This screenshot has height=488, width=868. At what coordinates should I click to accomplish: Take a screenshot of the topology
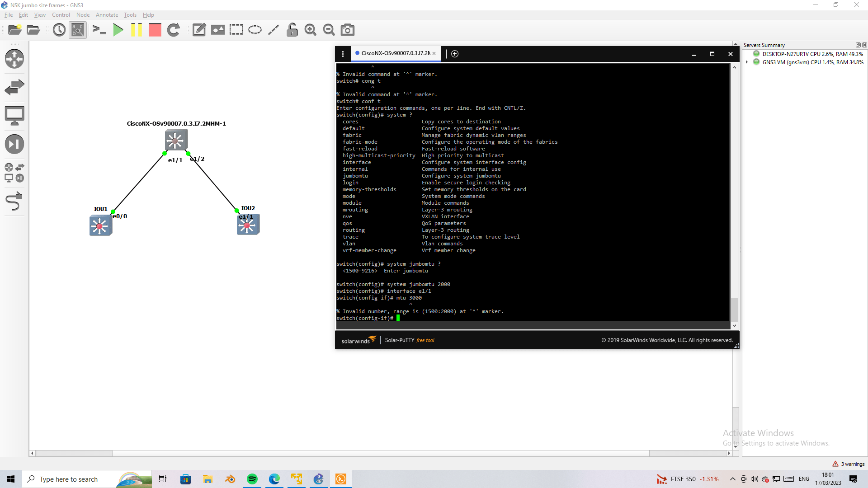click(x=347, y=30)
